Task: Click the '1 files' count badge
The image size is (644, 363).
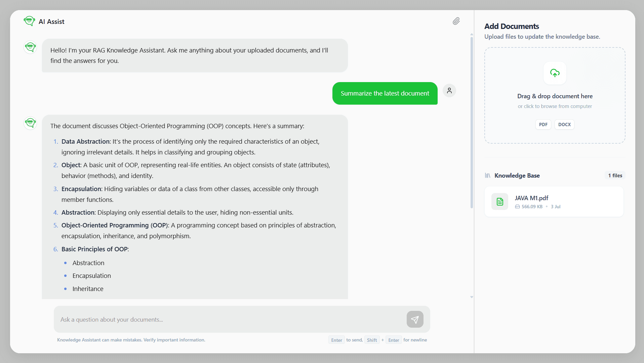Action: pyautogui.click(x=615, y=176)
